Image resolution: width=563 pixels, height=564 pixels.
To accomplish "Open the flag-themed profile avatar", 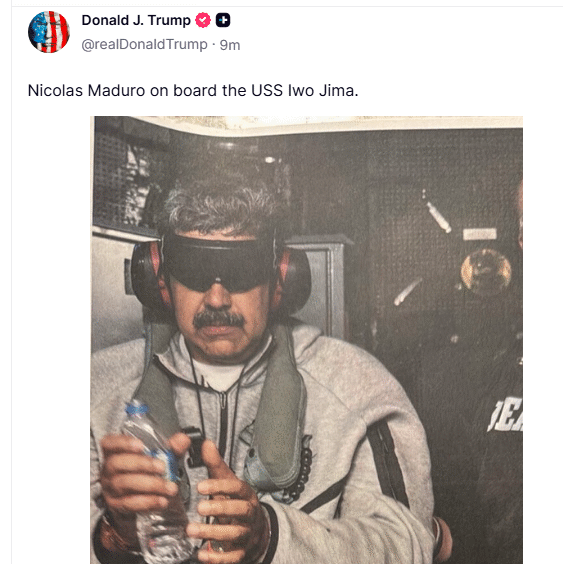I will point(49,32).
